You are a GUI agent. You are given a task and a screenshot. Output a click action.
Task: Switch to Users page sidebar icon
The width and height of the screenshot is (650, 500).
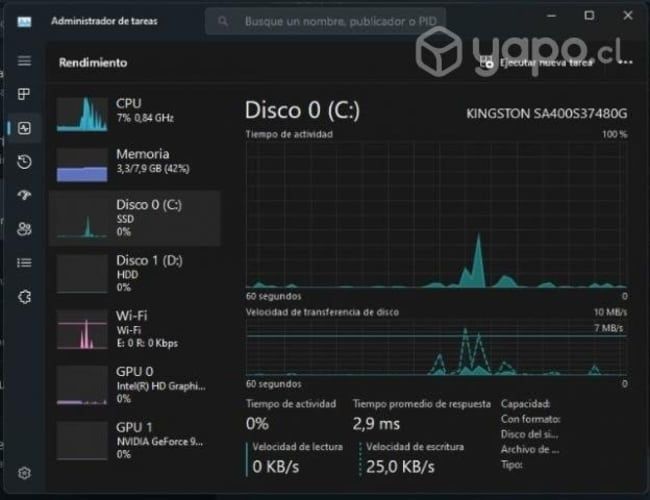point(24,229)
